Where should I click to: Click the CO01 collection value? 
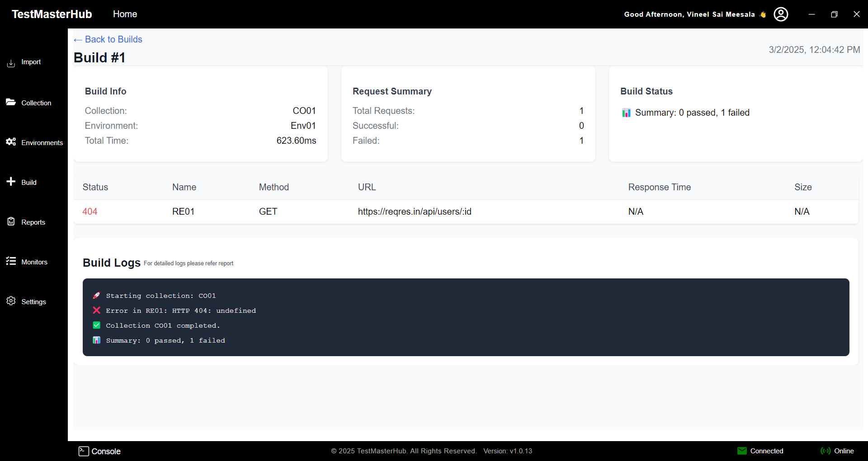point(304,111)
